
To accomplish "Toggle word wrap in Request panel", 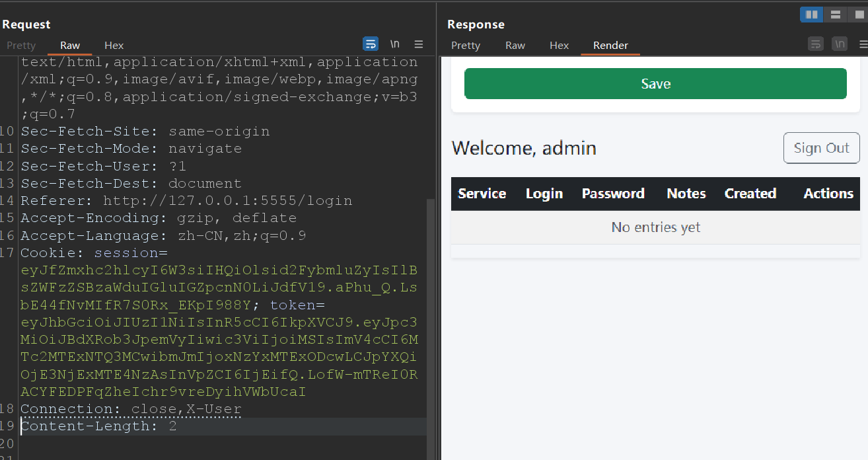I will point(371,44).
